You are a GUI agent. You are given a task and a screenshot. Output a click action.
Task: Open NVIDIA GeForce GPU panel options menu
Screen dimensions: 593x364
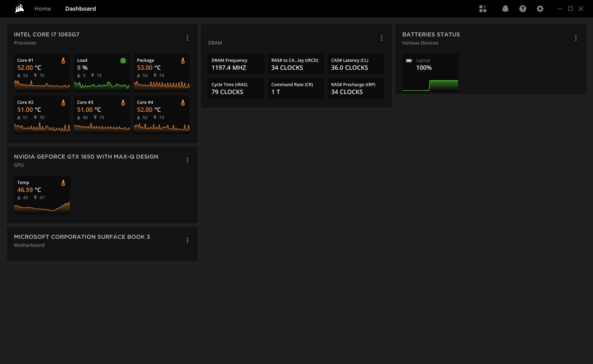pyautogui.click(x=187, y=160)
